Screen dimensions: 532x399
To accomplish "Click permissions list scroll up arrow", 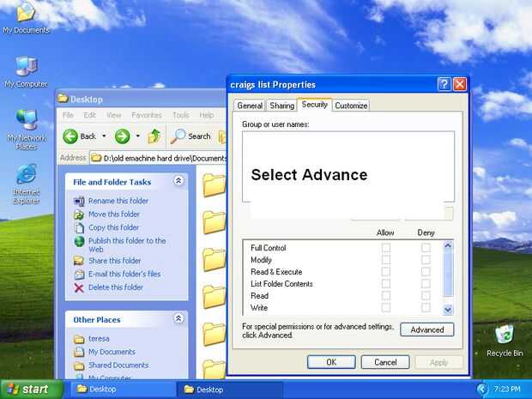I will click(448, 245).
